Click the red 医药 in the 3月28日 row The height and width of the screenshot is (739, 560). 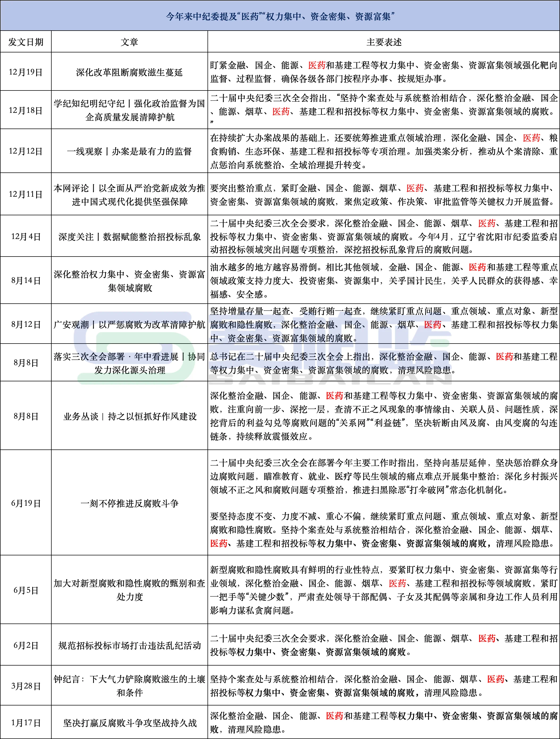(496, 679)
